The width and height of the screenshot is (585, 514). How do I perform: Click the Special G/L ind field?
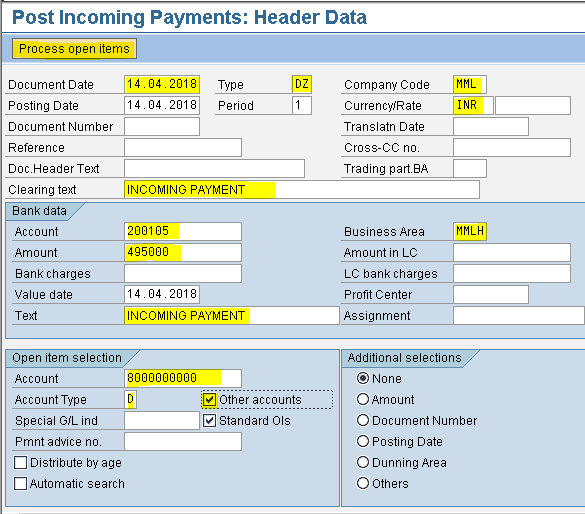coord(162,420)
